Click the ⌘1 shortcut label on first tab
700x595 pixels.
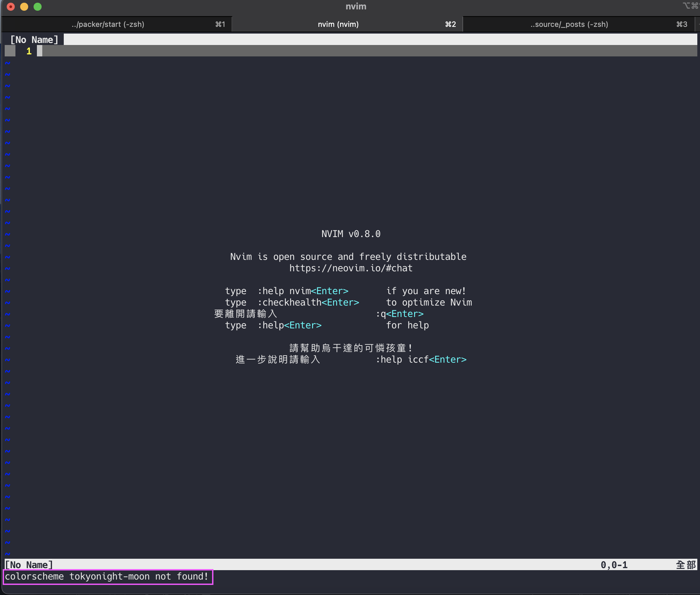pyautogui.click(x=220, y=24)
